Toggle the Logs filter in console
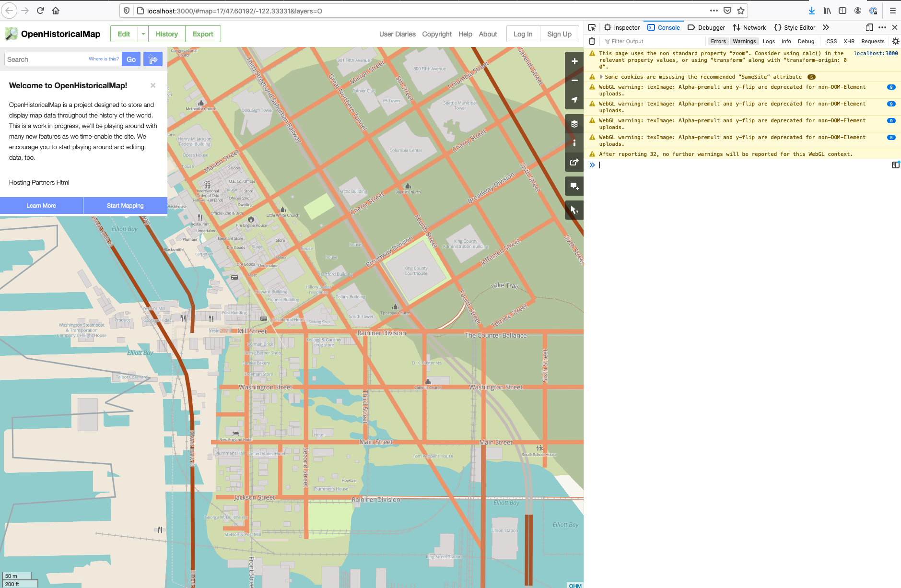Image resolution: width=901 pixels, height=588 pixels. (x=769, y=41)
